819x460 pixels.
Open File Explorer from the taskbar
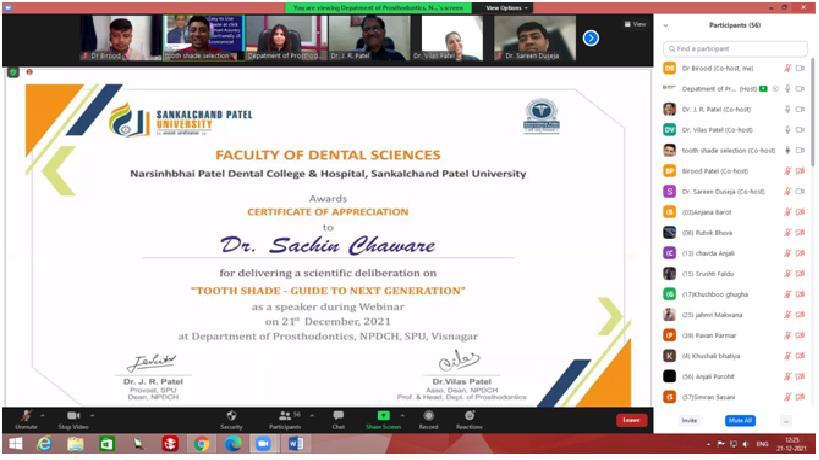pos(75,444)
